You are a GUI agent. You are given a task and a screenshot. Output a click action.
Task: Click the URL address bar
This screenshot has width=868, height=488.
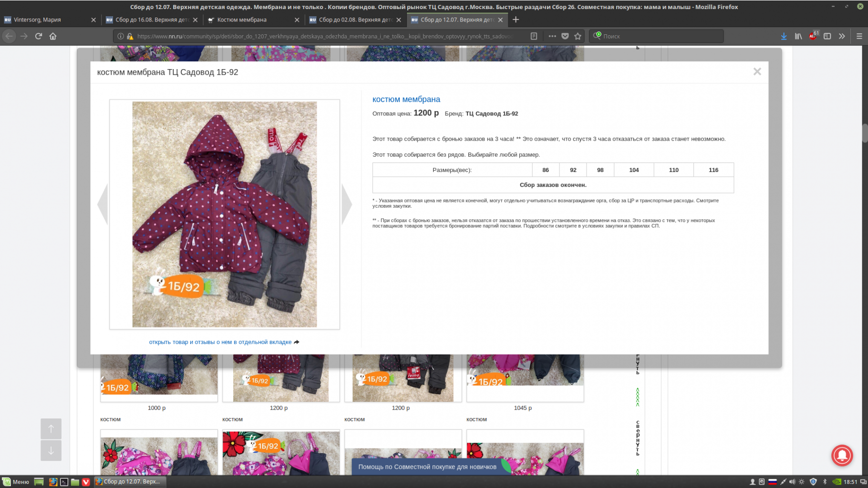(324, 36)
